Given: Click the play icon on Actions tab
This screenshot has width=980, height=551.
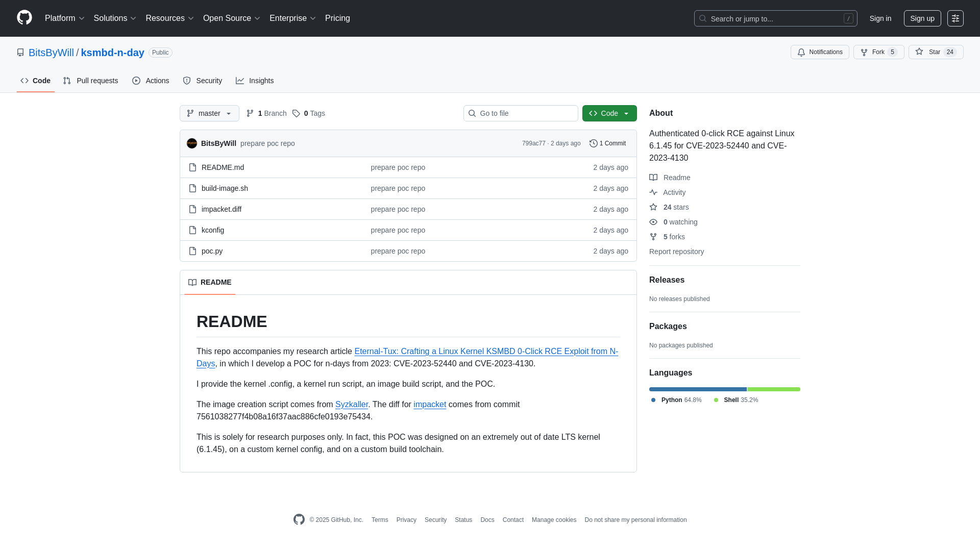Looking at the screenshot, I should (x=136, y=81).
